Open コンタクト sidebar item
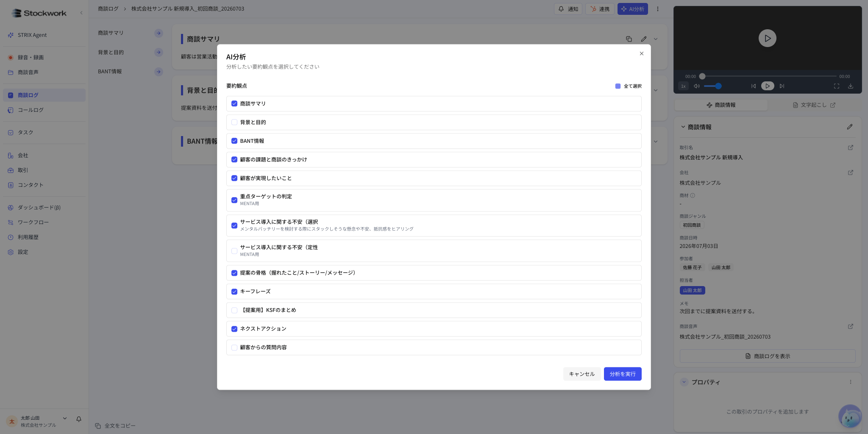The image size is (868, 434). pos(44,185)
